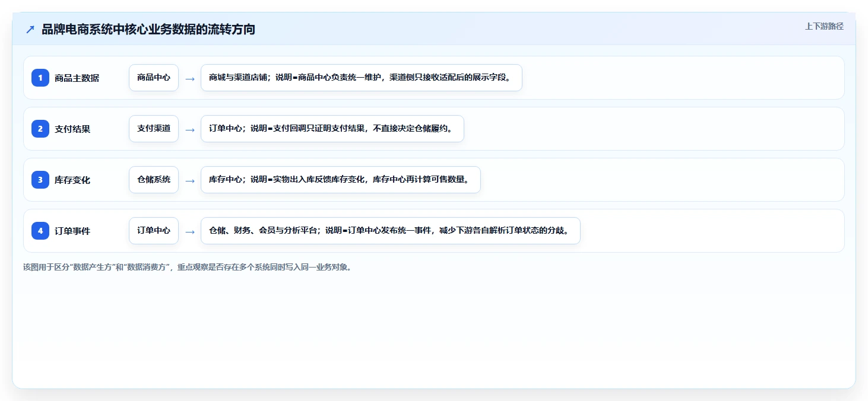
Task: Click the trend arrow icon beside the title
Action: 30,29
